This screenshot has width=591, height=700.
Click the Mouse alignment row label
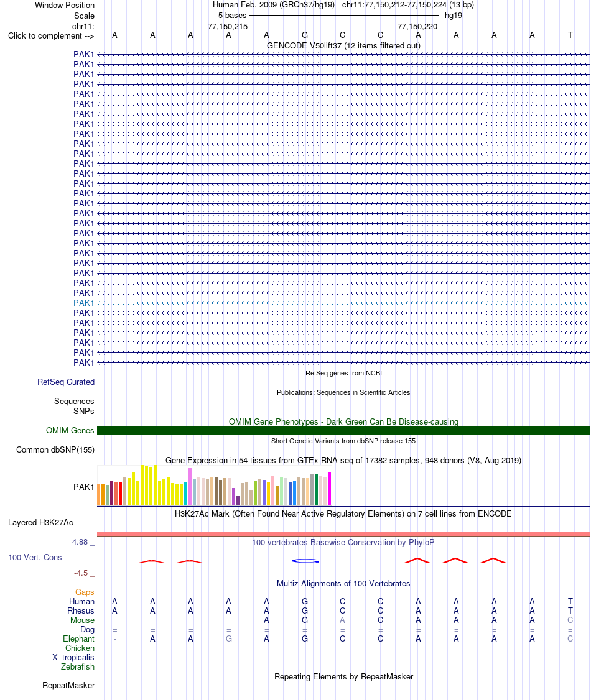click(x=82, y=620)
